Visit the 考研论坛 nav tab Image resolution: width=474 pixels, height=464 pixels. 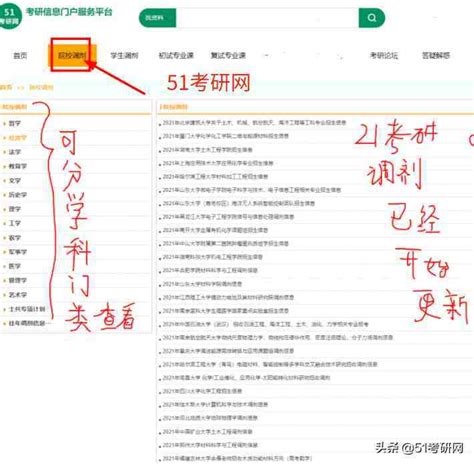click(384, 55)
